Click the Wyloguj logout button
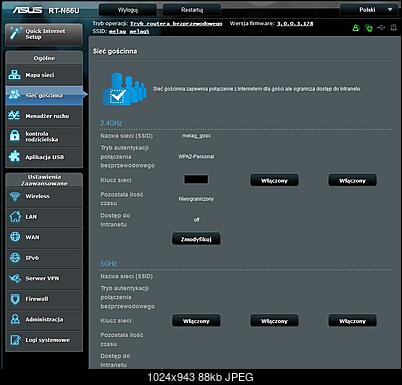The height and width of the screenshot is (385, 402). point(128,10)
